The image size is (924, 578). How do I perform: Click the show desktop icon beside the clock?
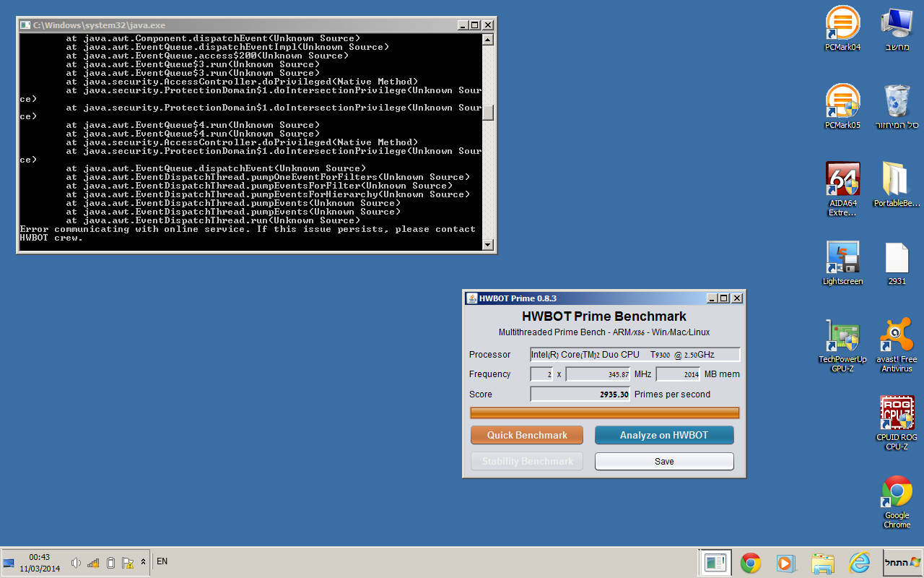coord(9,563)
